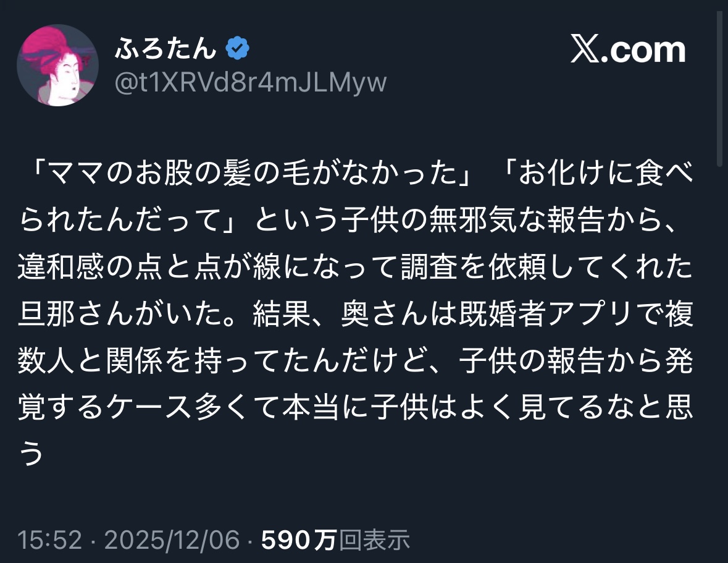The width and height of the screenshot is (728, 563).
Task: Click the blue verified checkmark badge
Action: tap(238, 48)
